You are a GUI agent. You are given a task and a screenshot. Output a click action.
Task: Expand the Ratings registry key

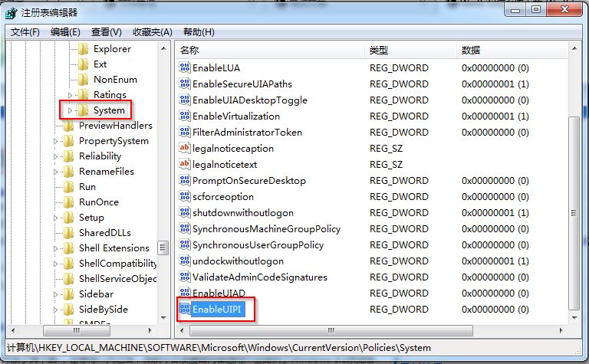pyautogui.click(x=70, y=95)
